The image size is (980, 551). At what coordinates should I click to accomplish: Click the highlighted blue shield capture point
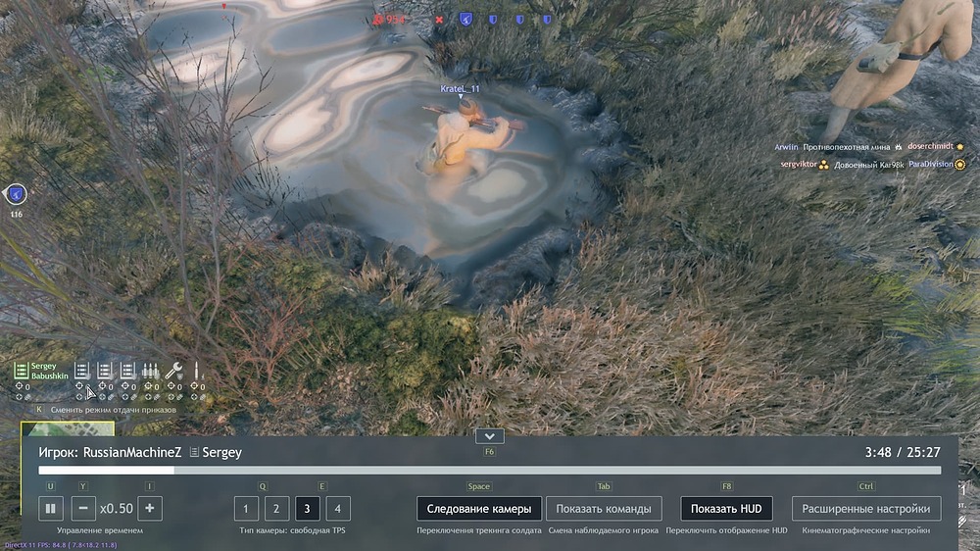point(467,19)
